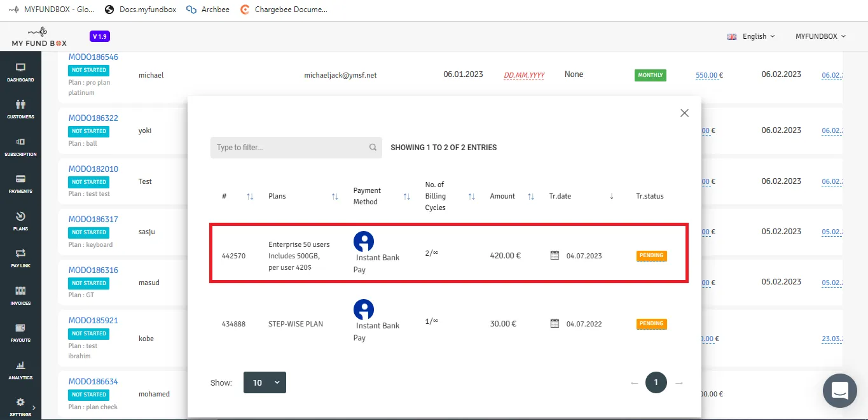The width and height of the screenshot is (868, 420).
Task: Sort the table by Amount column
Action: [x=531, y=197]
